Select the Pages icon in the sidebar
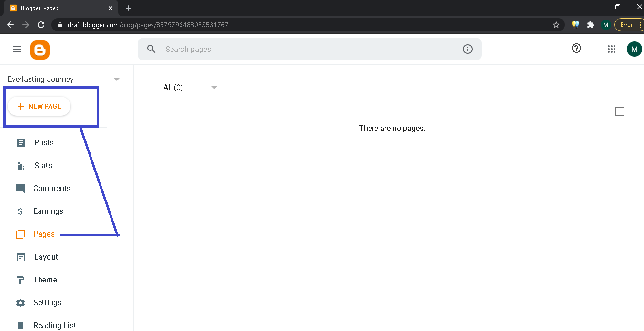644x331 pixels. tap(20, 234)
